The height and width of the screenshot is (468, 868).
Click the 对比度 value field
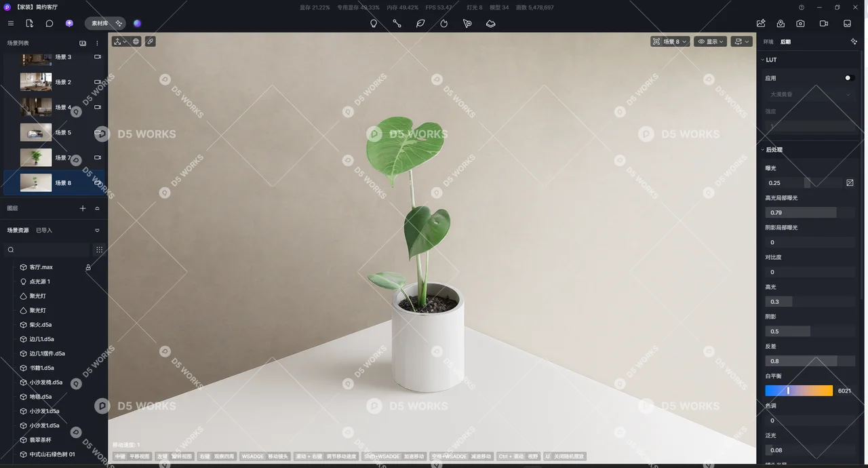point(810,272)
